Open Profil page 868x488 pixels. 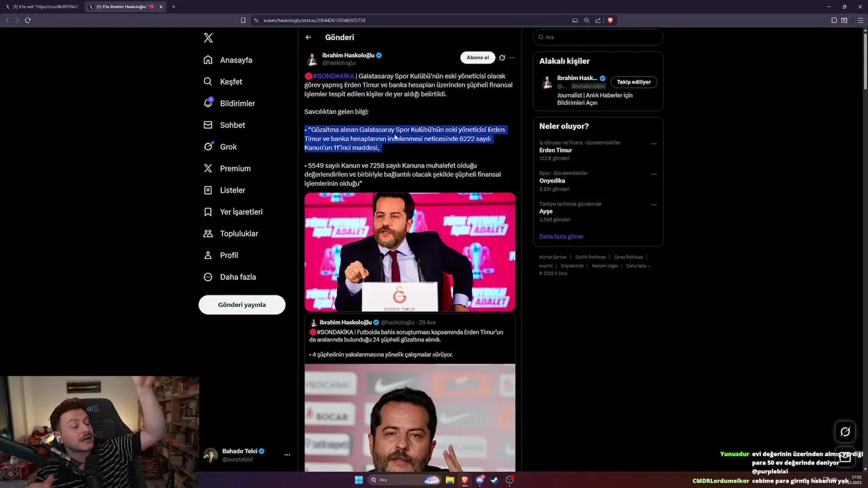tap(221, 256)
